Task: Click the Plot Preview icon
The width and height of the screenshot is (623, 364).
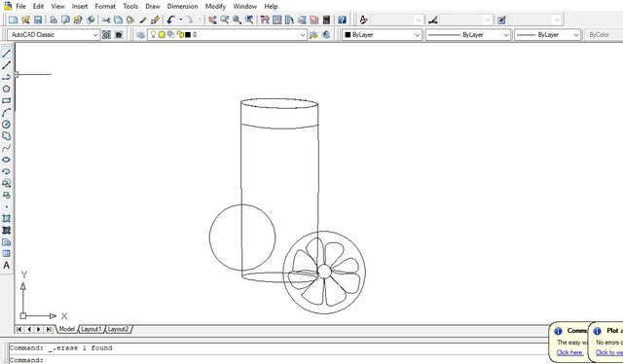Action: [65, 19]
